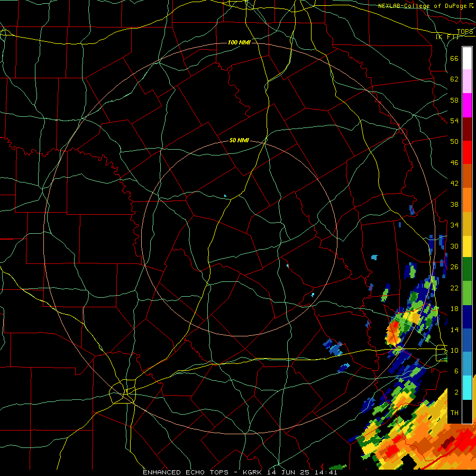Click the gold legend color block
Screen dimensions: 476x476
[x=467, y=224]
